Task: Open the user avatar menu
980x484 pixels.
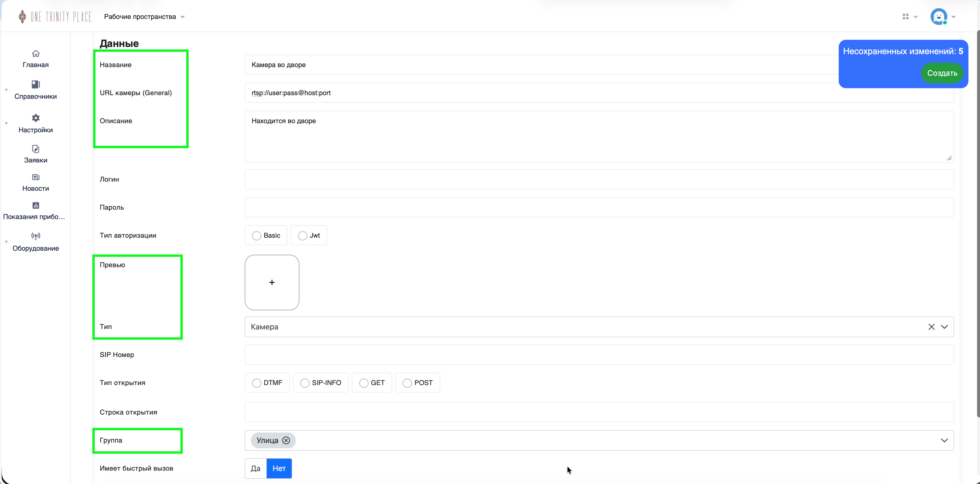Action: click(939, 17)
